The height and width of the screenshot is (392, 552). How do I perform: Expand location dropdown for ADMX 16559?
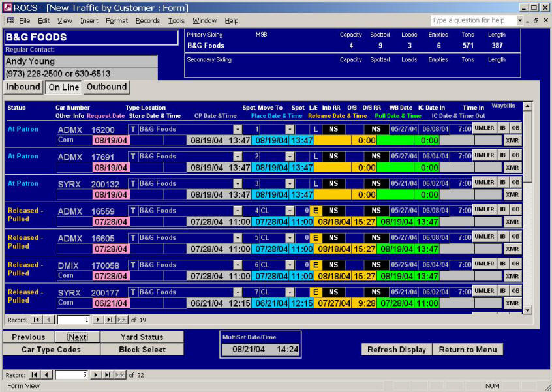pos(238,211)
